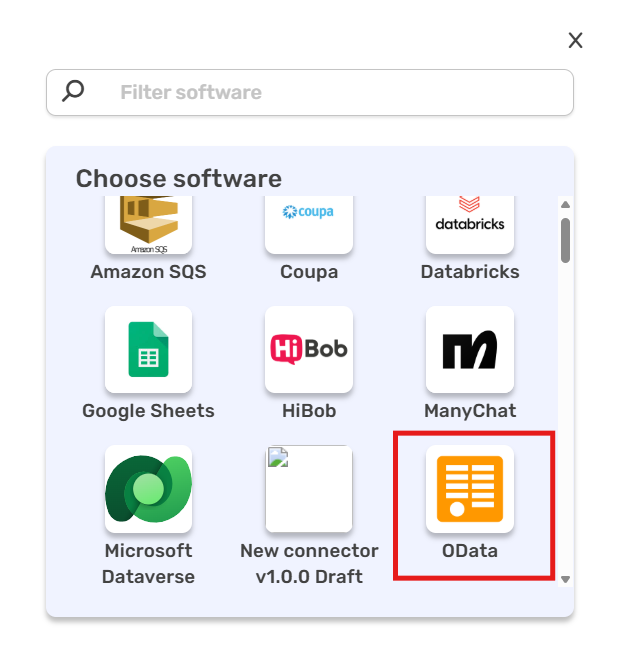This screenshot has width=621, height=658.
Task: Select the HiBob logo icon
Action: pyautogui.click(x=308, y=349)
